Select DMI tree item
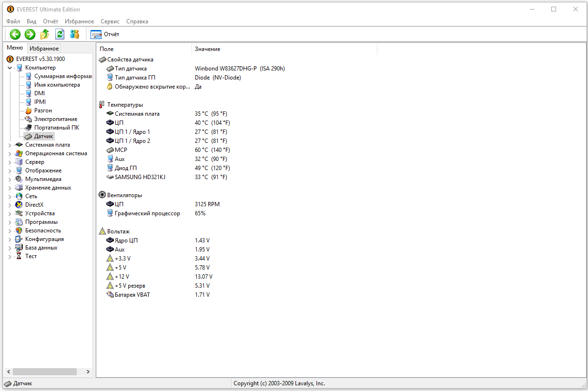The width and height of the screenshot is (588, 391). click(x=39, y=93)
